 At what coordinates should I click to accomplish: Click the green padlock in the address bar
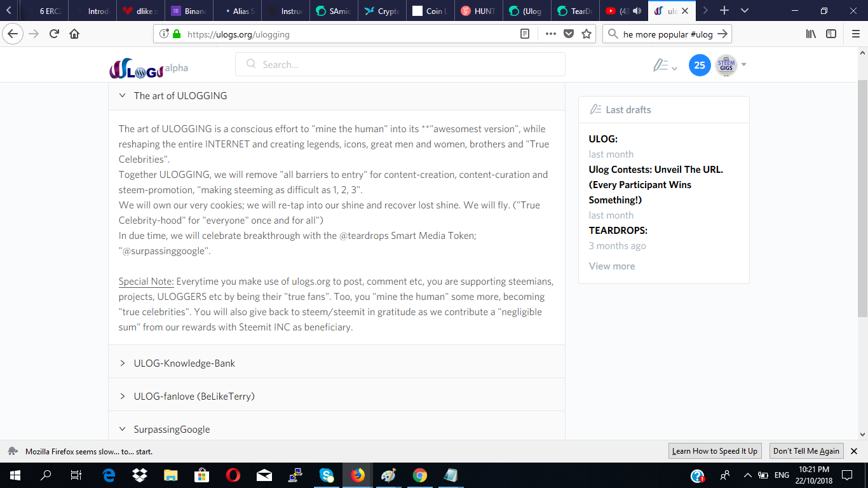coord(177,34)
